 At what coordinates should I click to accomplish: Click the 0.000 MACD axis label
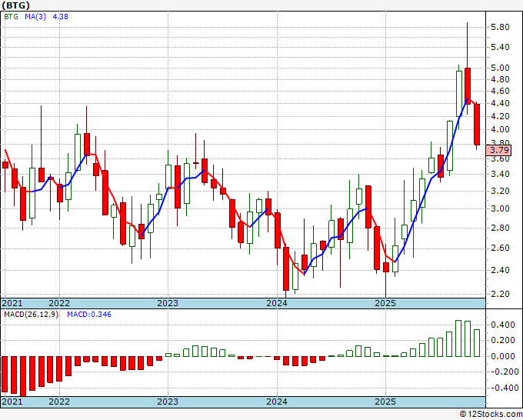click(502, 356)
